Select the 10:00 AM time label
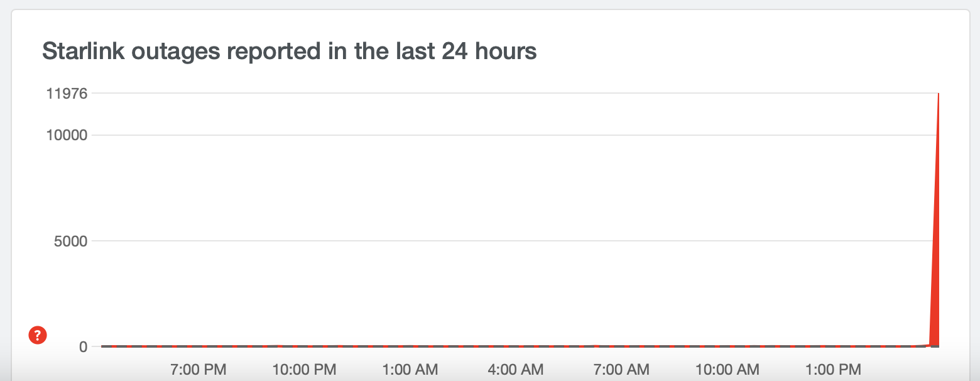 point(727,369)
